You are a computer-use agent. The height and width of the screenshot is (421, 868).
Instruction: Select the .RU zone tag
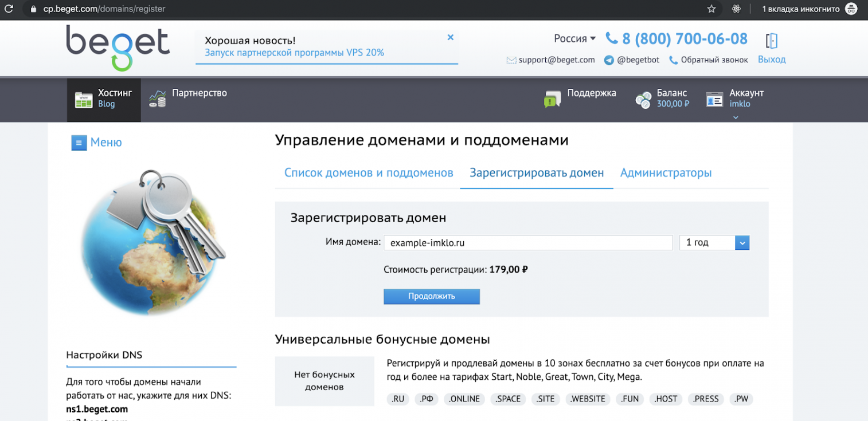point(398,399)
